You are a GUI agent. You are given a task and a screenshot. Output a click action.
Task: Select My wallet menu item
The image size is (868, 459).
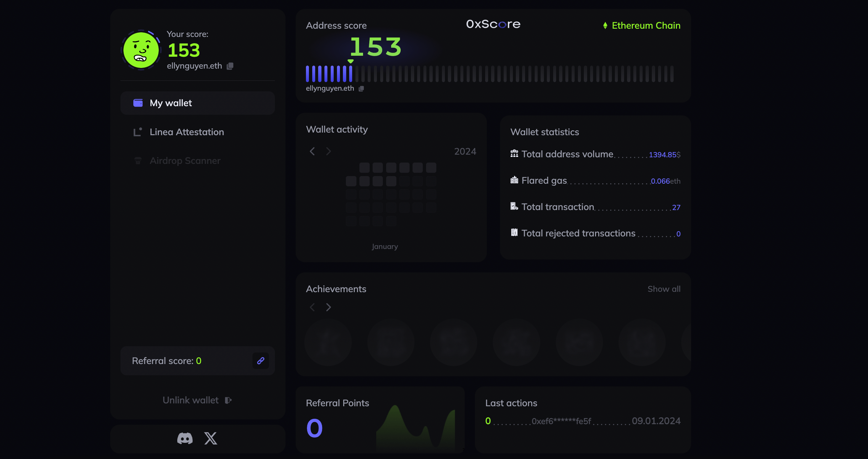(x=197, y=103)
